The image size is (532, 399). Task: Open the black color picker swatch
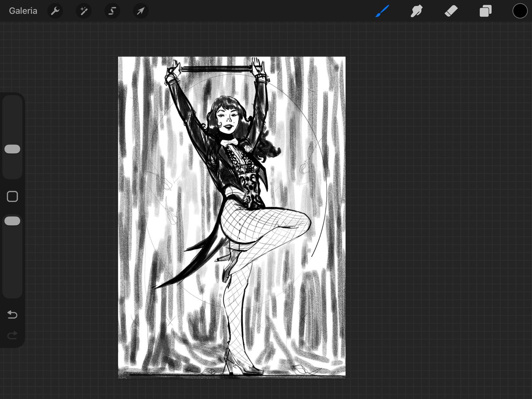520,11
